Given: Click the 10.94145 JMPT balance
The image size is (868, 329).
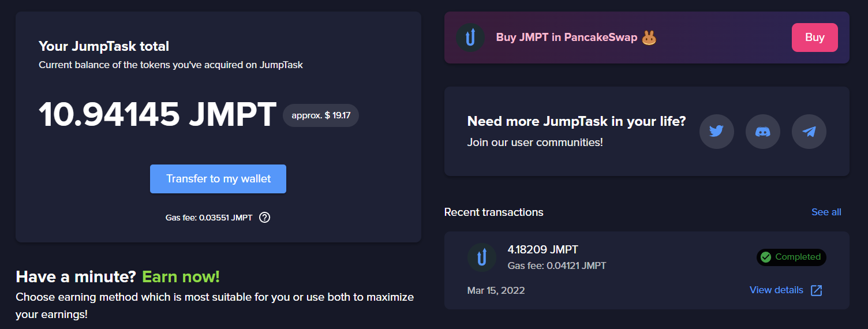Looking at the screenshot, I should coord(158,115).
